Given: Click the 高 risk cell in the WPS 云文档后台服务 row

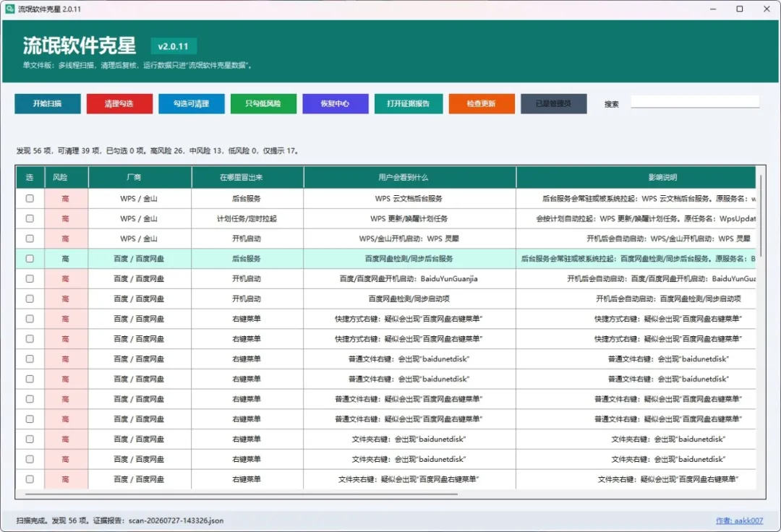Looking at the screenshot, I should coord(66,199).
